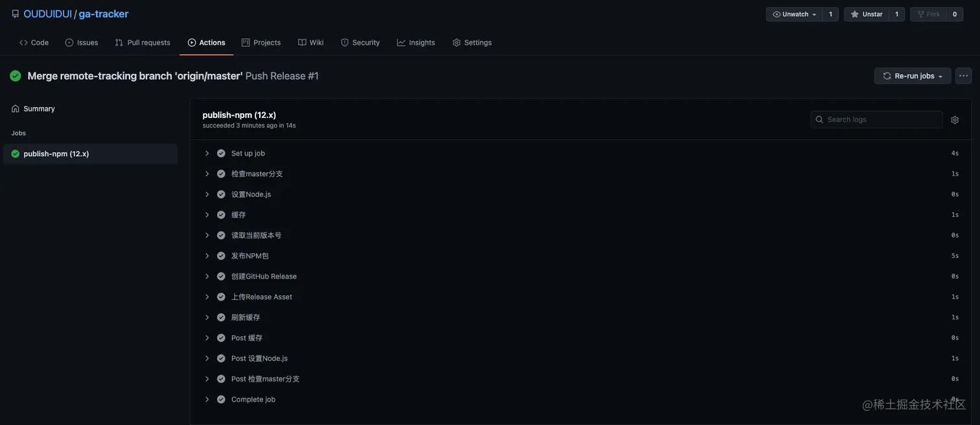
Task: Open the ga-tracker repository link
Action: tap(104, 14)
